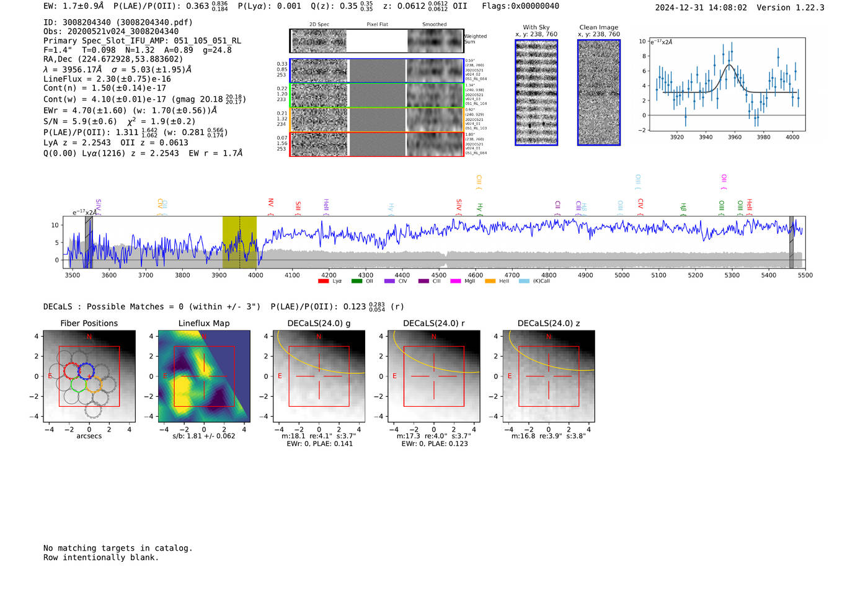Click the 'EWr: 0, PLAE: 0.141' caption
868x591 pixels.
[x=319, y=443]
